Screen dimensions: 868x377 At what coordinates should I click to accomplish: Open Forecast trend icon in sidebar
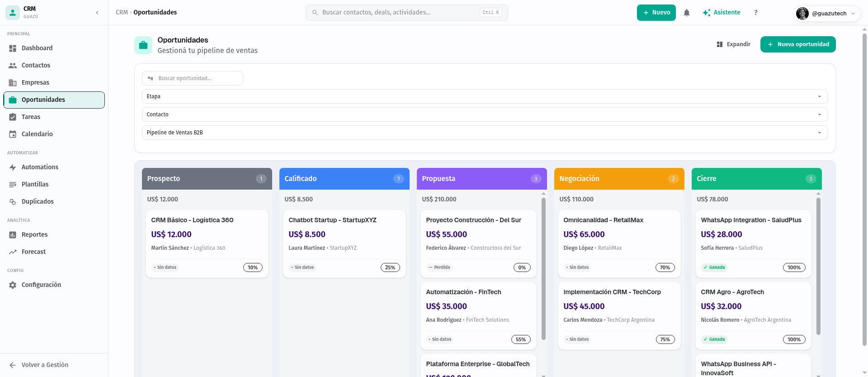click(x=13, y=252)
